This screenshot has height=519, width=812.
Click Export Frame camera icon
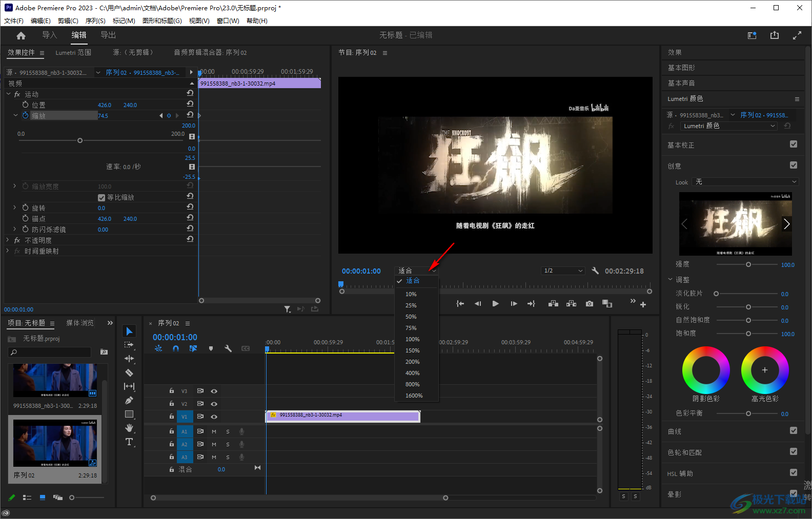click(x=590, y=304)
